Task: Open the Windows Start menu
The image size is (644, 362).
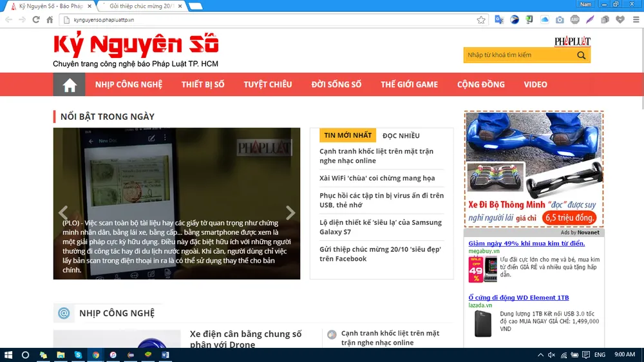Action: [8, 355]
